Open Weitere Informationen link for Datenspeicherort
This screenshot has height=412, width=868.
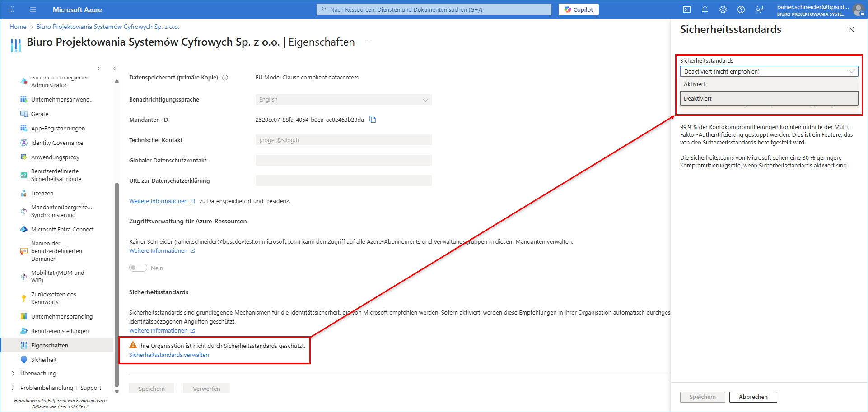click(162, 201)
